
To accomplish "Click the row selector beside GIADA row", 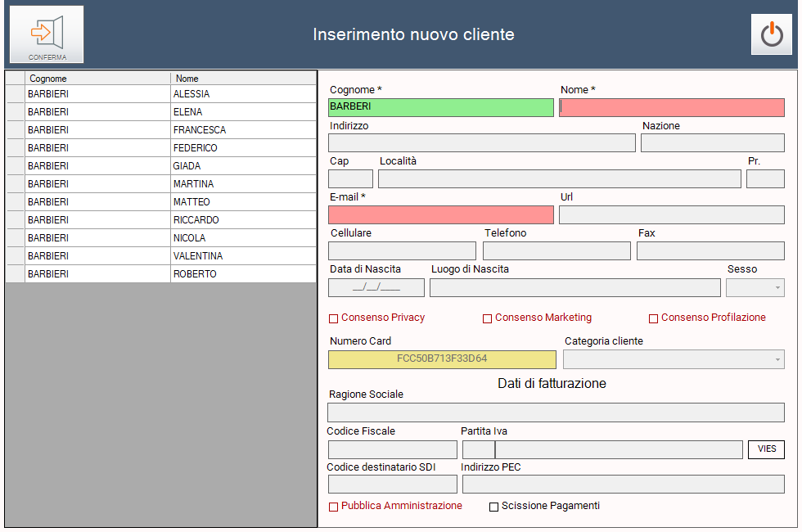I will click(x=15, y=165).
